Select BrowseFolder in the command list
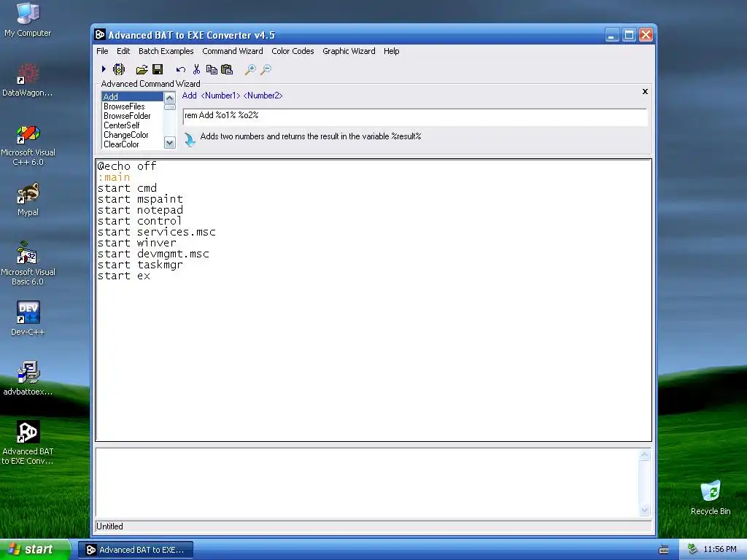Viewport: 747px width, 560px height. point(133,116)
